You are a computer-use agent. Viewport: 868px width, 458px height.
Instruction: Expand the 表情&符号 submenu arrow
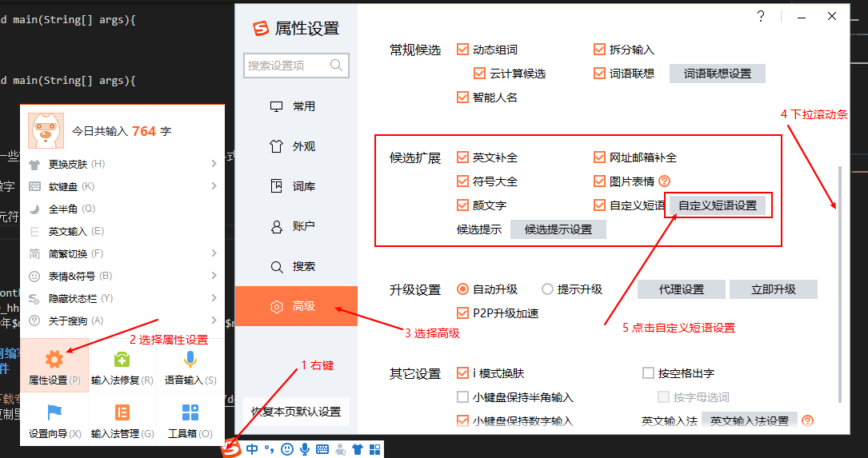(x=214, y=276)
